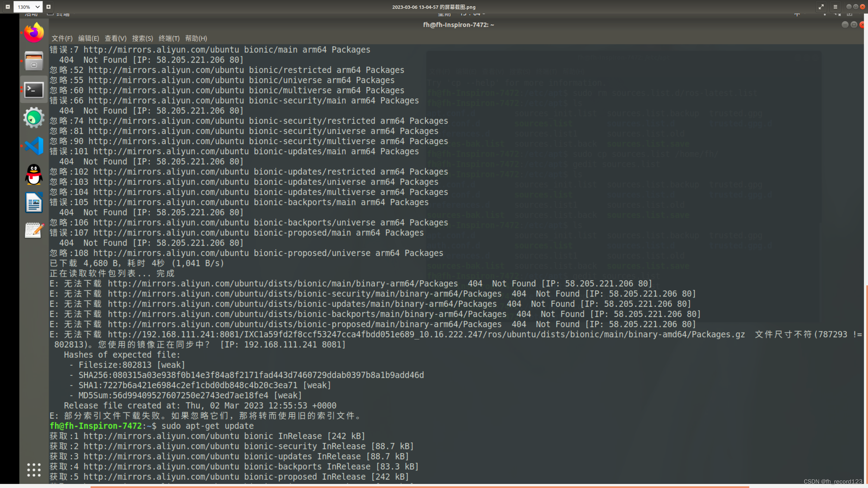Open the 搜索(S) menu

(142, 38)
